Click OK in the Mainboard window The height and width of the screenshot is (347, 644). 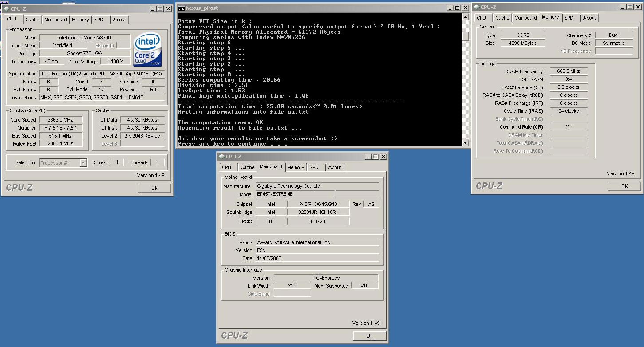370,336
